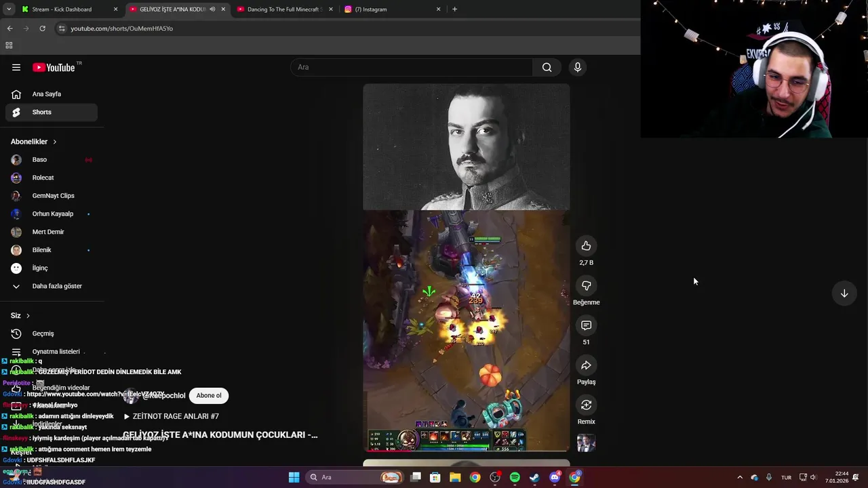The width and height of the screenshot is (868, 488).
Task: Open the Orhun Kayaalp channel
Action: [52, 214]
